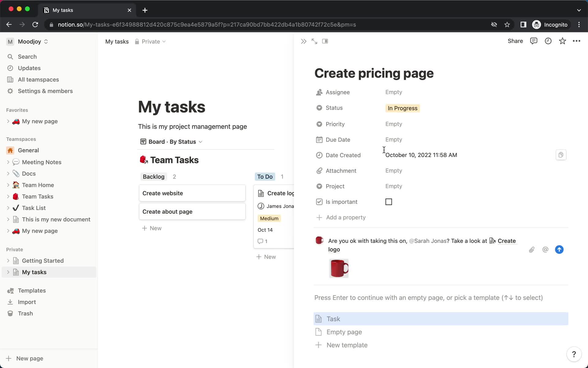The image size is (588, 368).
Task: Click the Share button icon
Action: point(515,41)
